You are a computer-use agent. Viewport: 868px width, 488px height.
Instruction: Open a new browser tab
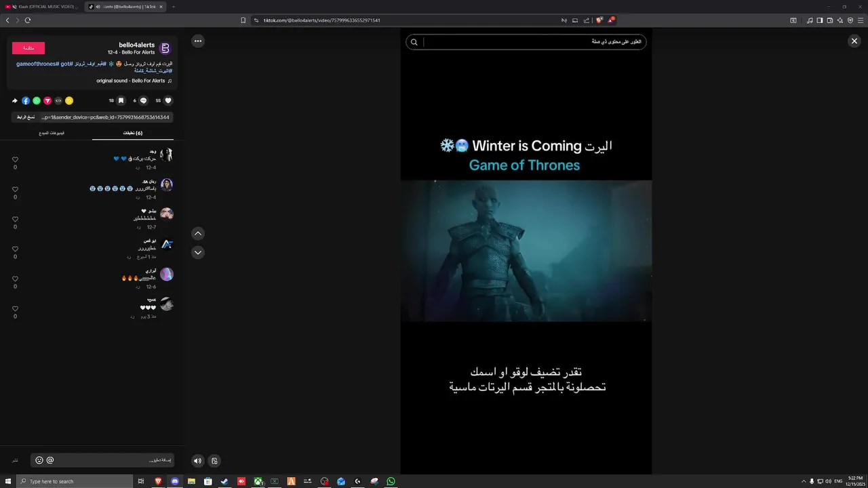pos(173,7)
